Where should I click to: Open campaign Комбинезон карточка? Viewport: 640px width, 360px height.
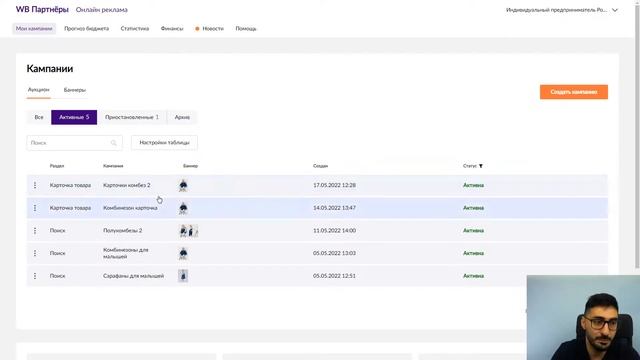tap(130, 208)
